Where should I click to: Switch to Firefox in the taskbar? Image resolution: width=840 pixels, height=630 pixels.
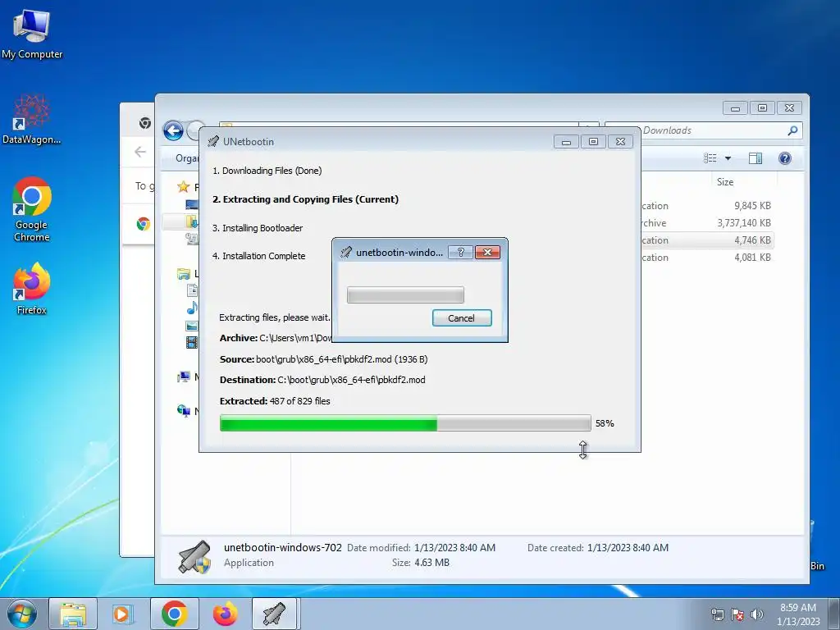click(225, 614)
